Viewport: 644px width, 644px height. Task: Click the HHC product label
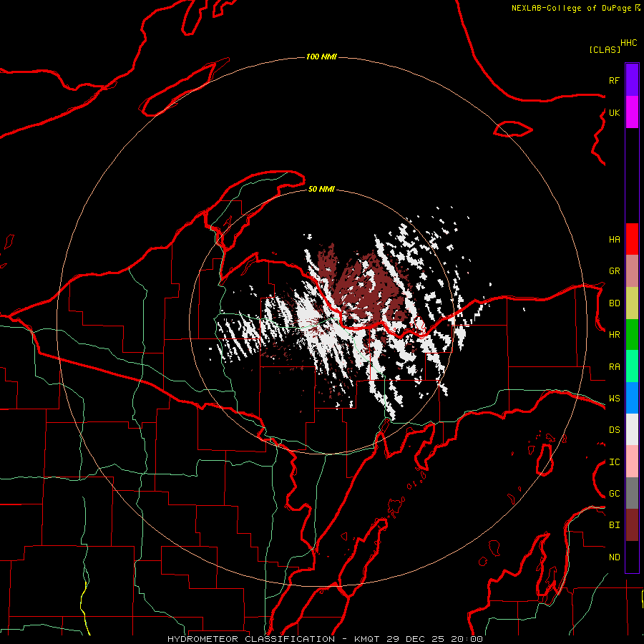(628, 43)
